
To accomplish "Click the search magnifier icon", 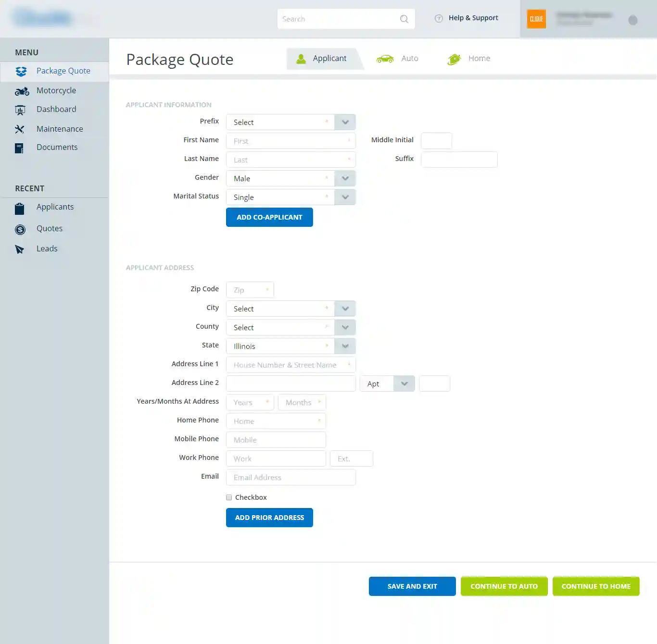I will [x=404, y=19].
